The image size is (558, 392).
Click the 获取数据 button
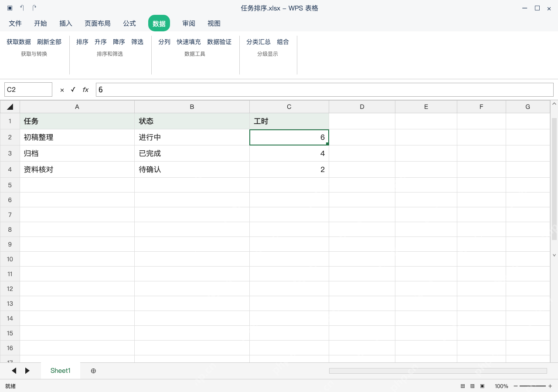19,42
